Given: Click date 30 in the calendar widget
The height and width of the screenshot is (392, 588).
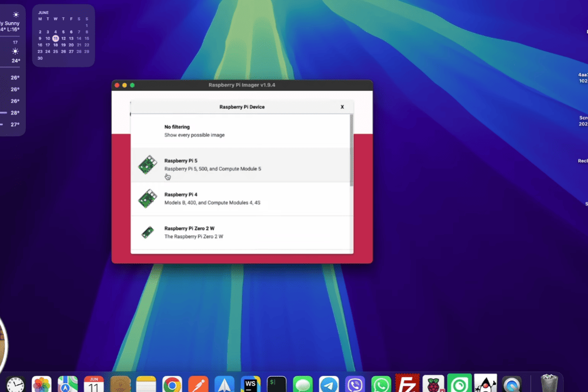Looking at the screenshot, I should pos(40,58).
